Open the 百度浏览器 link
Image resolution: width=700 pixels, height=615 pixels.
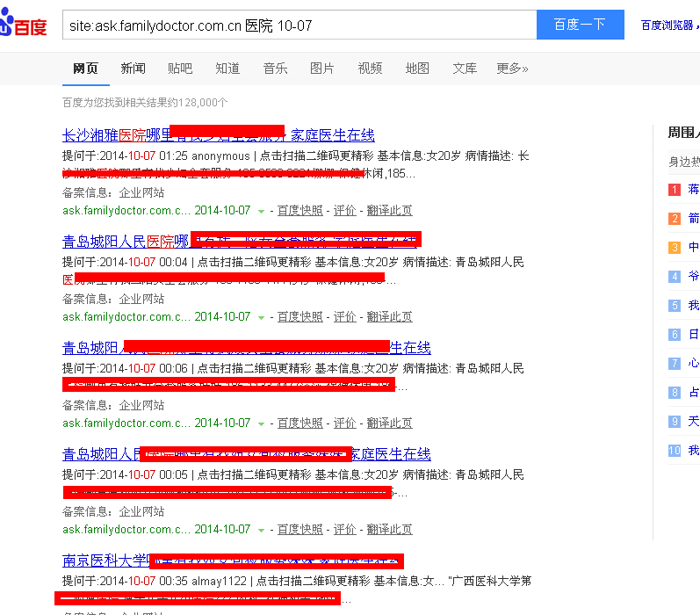pos(667,25)
